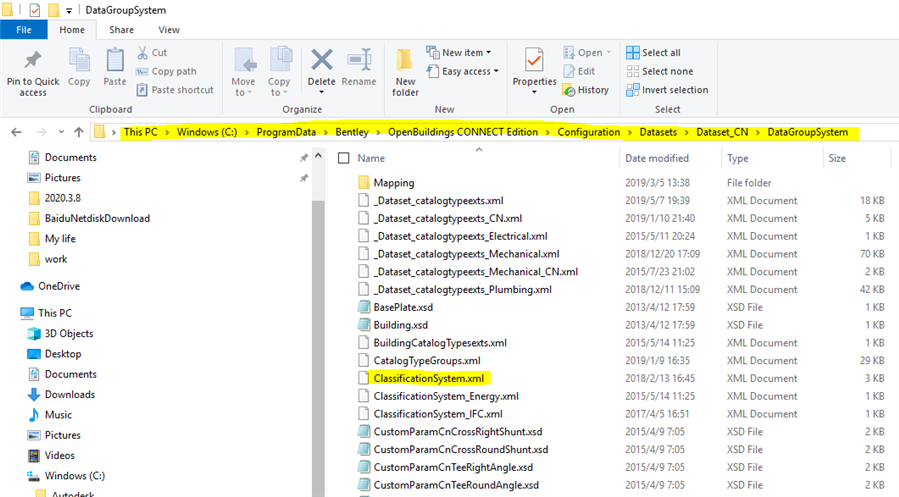Select the Mapping folder
The height and width of the screenshot is (497, 899).
[394, 183]
